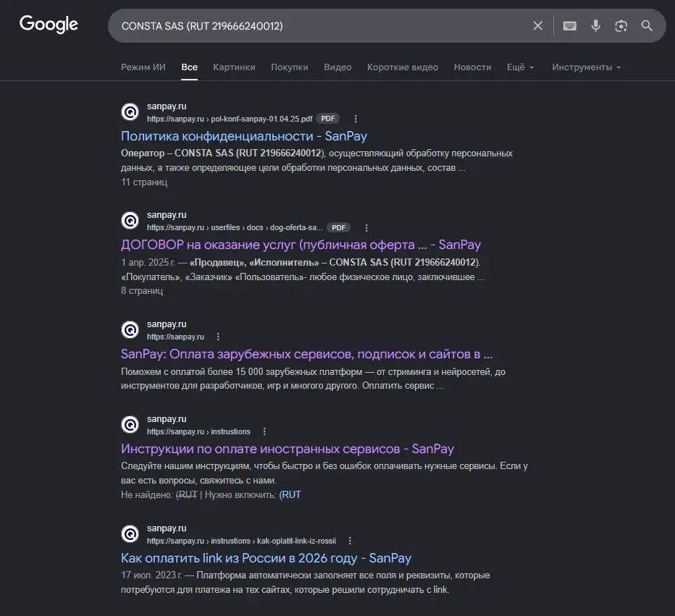
Task: Open more options for the https://sanpay.ru homepage result
Action: pos(218,337)
